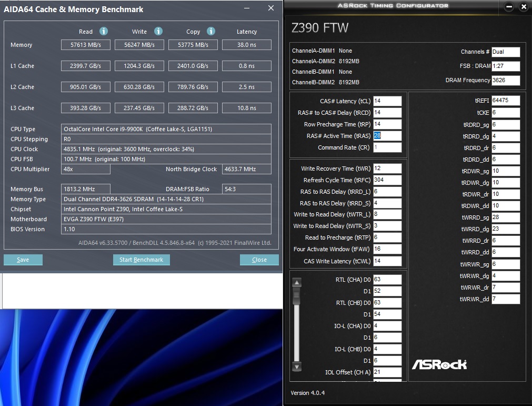Click the Close button in AIDA64
Viewport: 532px width, 406px height.
[x=259, y=260]
